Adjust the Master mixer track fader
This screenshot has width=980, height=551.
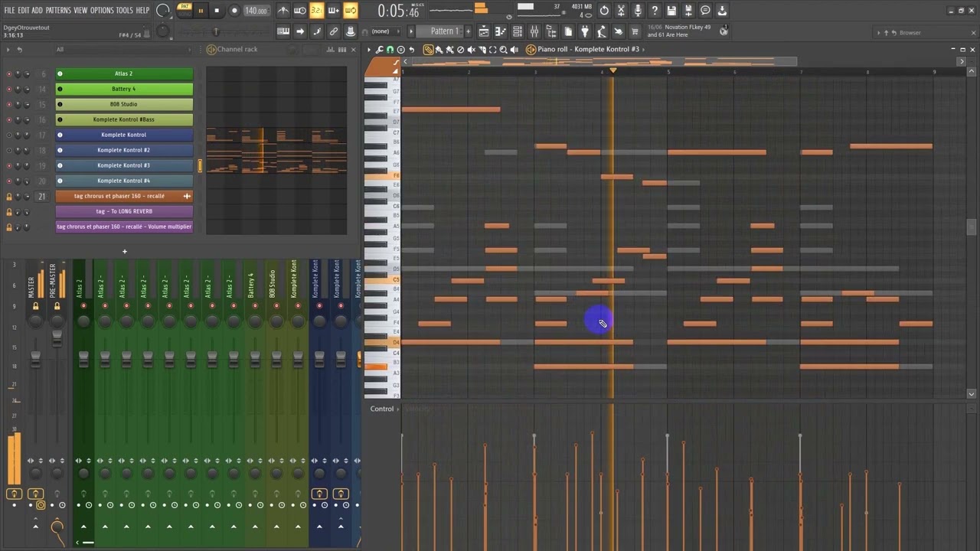tap(35, 360)
